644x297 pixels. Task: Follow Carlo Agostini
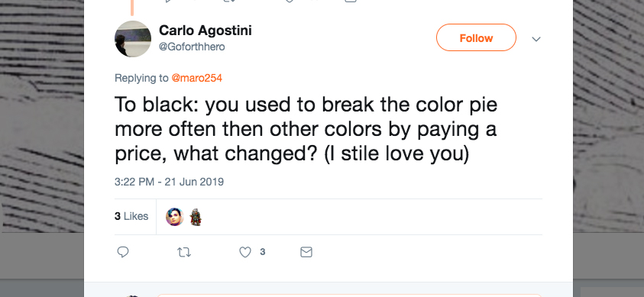476,37
